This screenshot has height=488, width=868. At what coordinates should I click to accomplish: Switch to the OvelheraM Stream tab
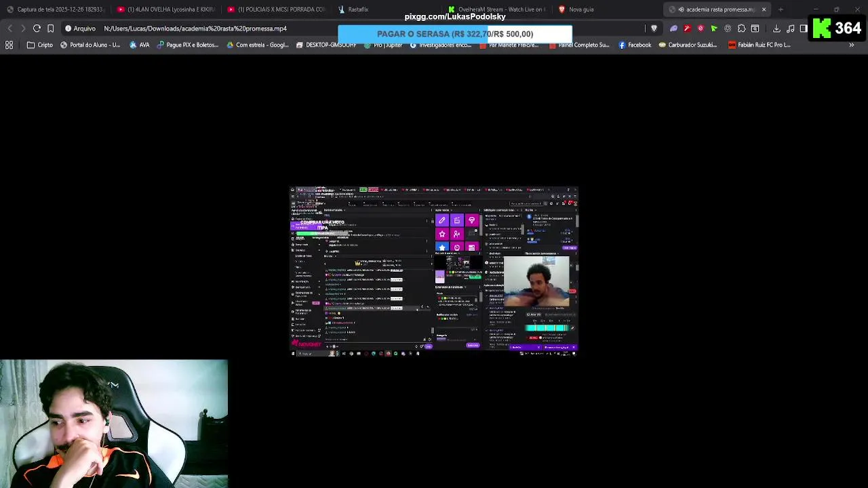(x=497, y=9)
